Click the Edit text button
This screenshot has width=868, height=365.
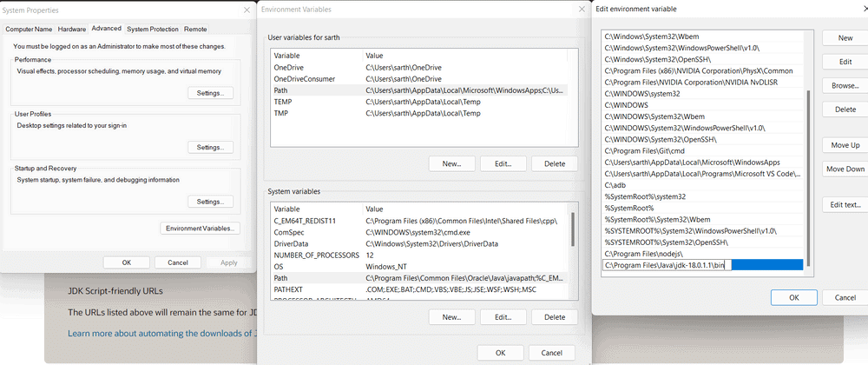point(845,205)
